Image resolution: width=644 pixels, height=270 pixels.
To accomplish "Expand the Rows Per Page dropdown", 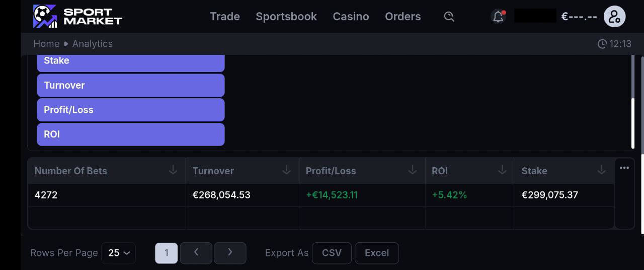I will click(x=118, y=253).
